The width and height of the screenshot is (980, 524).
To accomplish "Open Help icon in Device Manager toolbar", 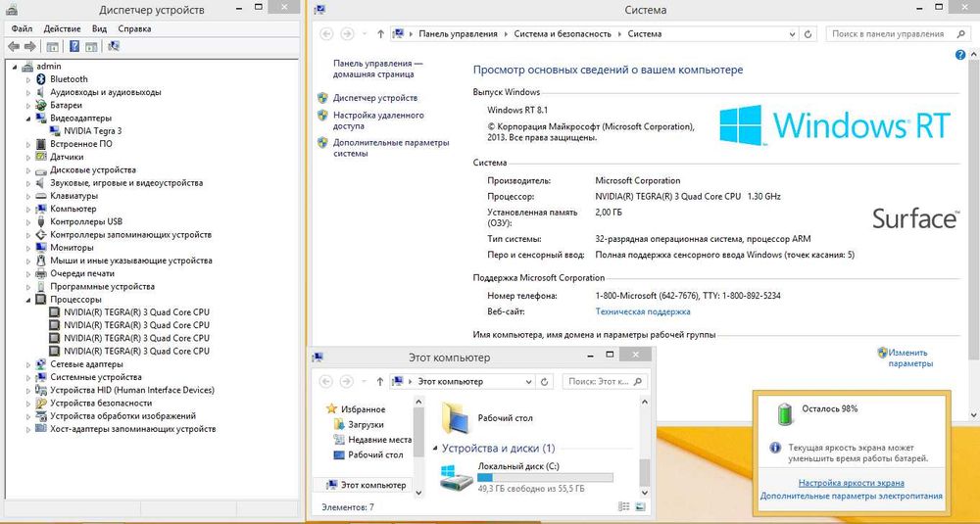I will 74,46.
